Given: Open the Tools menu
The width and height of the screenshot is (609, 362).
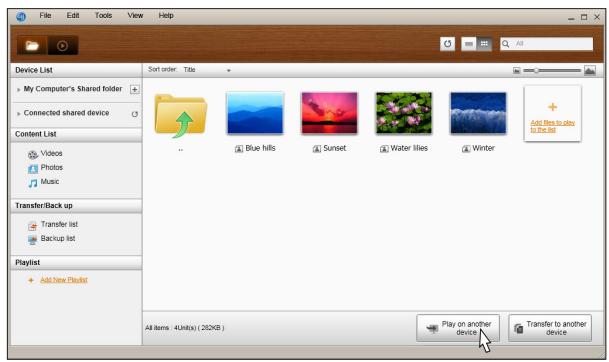Looking at the screenshot, I should (x=103, y=16).
